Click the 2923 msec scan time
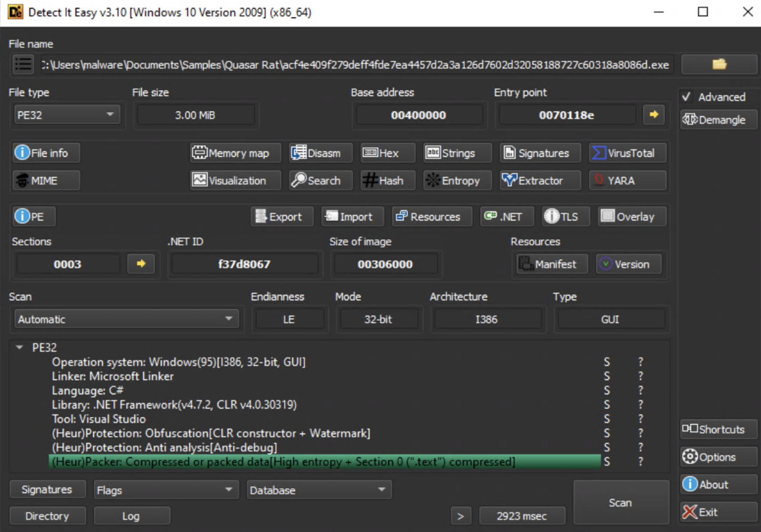The width and height of the screenshot is (761, 532). pyautogui.click(x=522, y=516)
